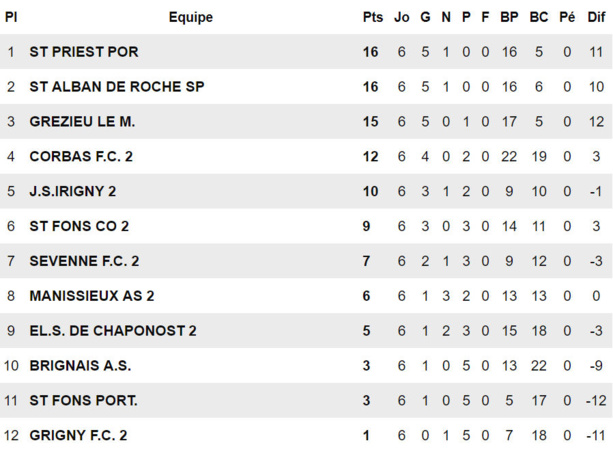
Task: Open EL.S. DE CHAPONOST 2 entry
Action: coord(113,331)
